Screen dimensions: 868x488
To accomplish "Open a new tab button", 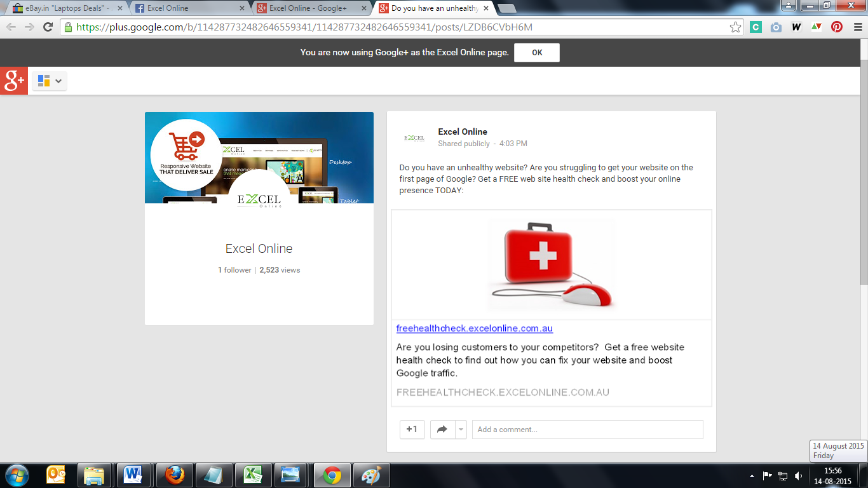I will (506, 8).
